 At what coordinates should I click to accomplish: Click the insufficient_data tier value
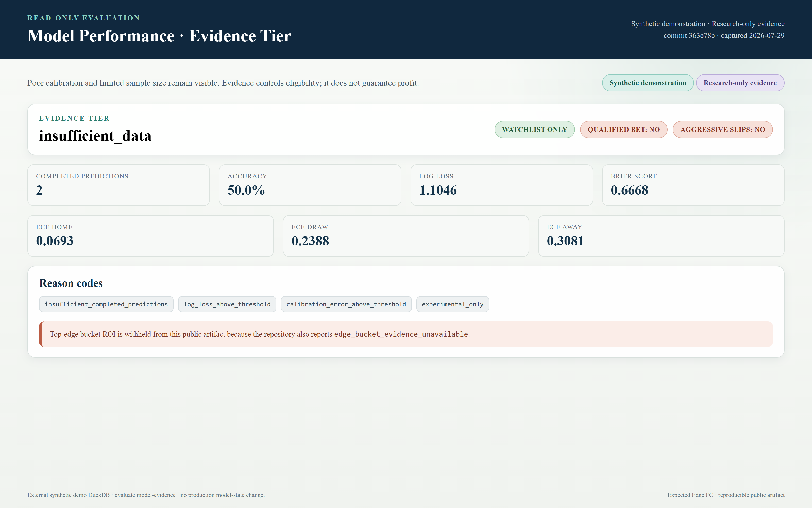[x=95, y=136]
